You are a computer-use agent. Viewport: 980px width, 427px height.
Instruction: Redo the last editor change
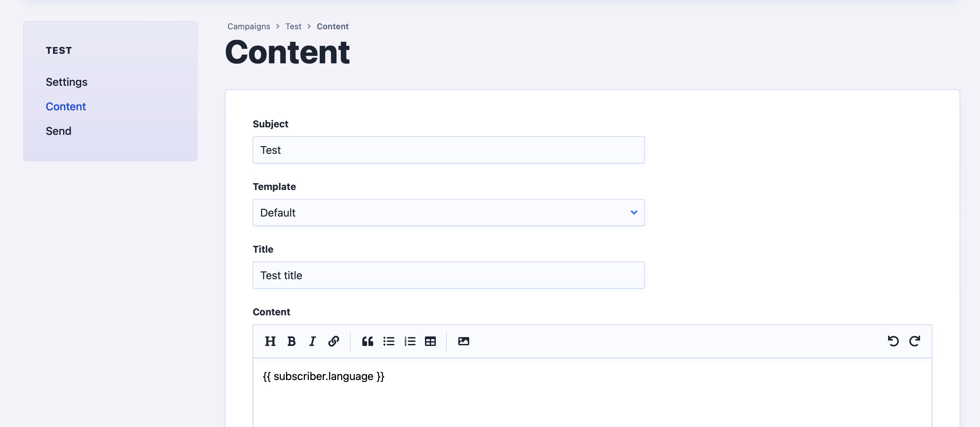click(x=915, y=342)
